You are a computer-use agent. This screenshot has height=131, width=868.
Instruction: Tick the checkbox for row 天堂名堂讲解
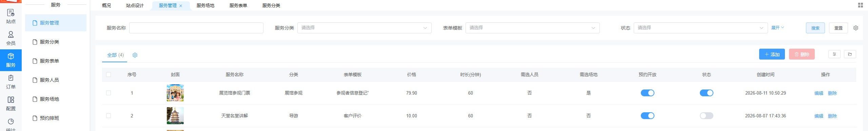tap(108, 116)
